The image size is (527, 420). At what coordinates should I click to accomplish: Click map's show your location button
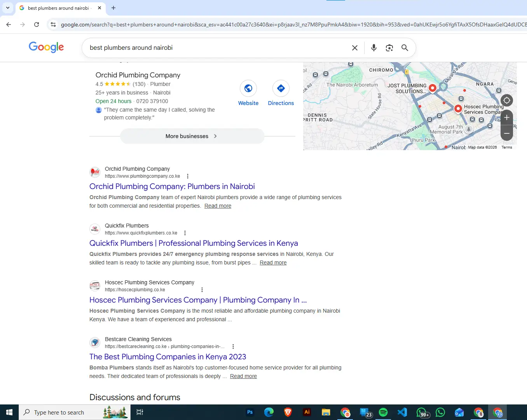[507, 100]
